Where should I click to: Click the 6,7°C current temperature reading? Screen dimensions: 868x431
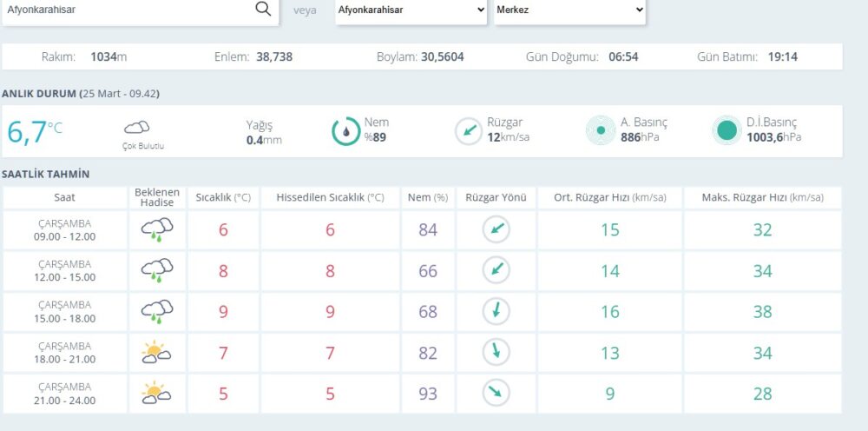tap(35, 131)
